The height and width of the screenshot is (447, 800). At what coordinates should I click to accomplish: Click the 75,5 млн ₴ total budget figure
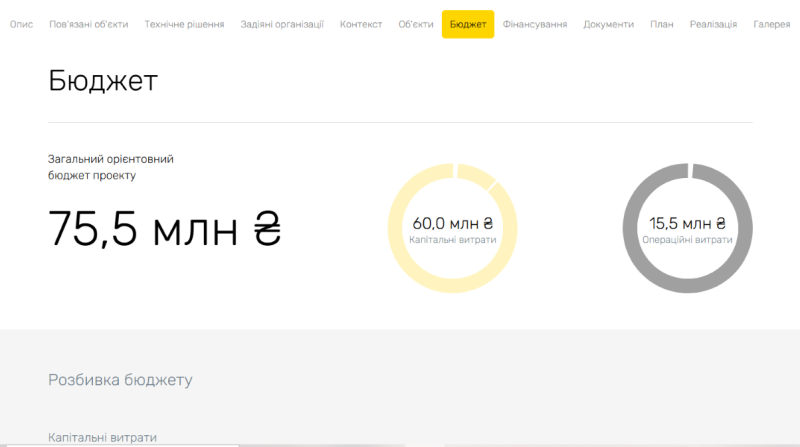pyautogui.click(x=164, y=228)
